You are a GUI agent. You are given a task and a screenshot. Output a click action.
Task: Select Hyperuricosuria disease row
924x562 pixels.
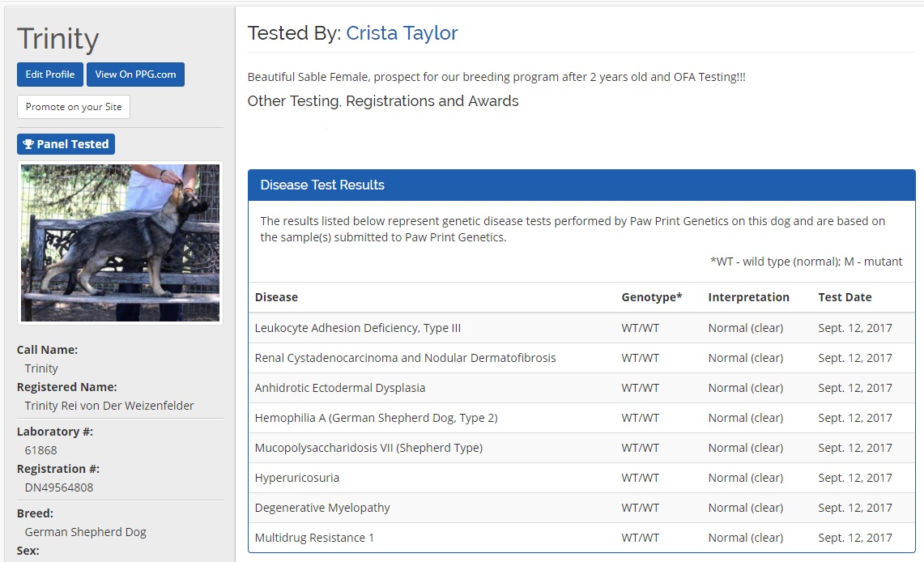[581, 479]
